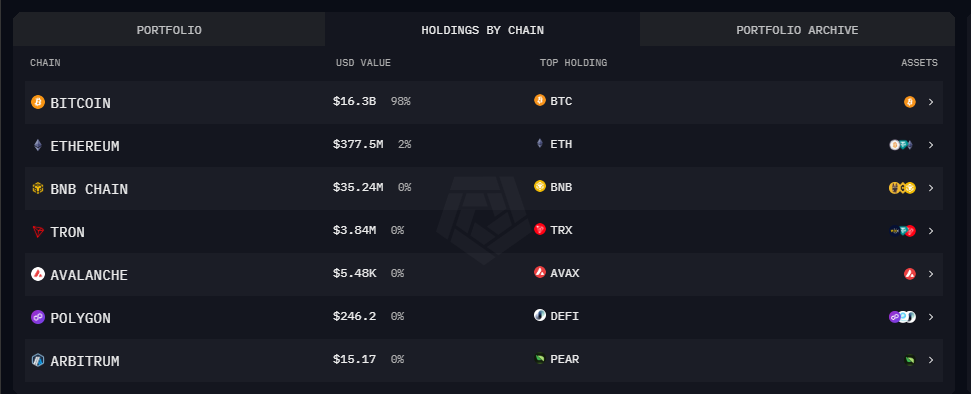Expand the Ethereum row chevron arrow
The width and height of the screenshot is (971, 394).
(x=931, y=145)
